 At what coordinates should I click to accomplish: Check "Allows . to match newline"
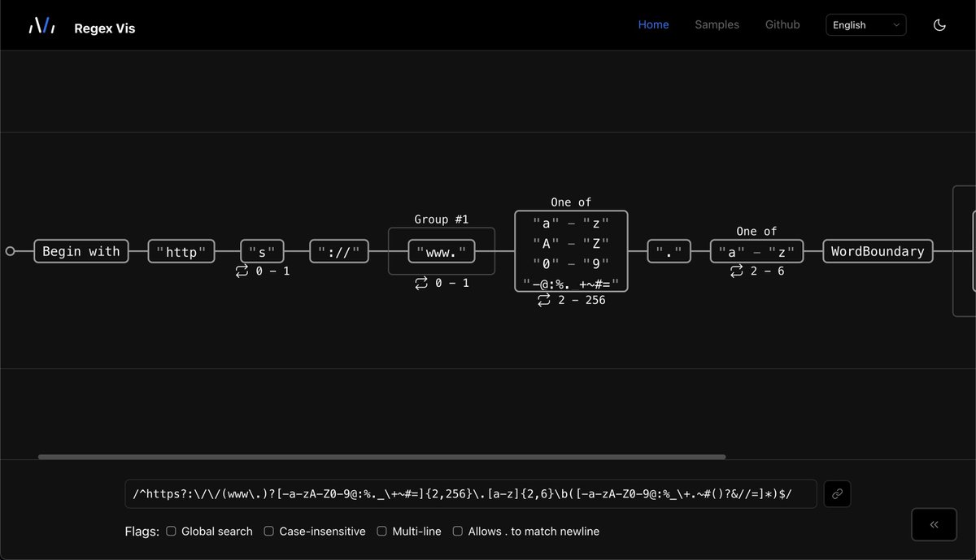pos(457,531)
